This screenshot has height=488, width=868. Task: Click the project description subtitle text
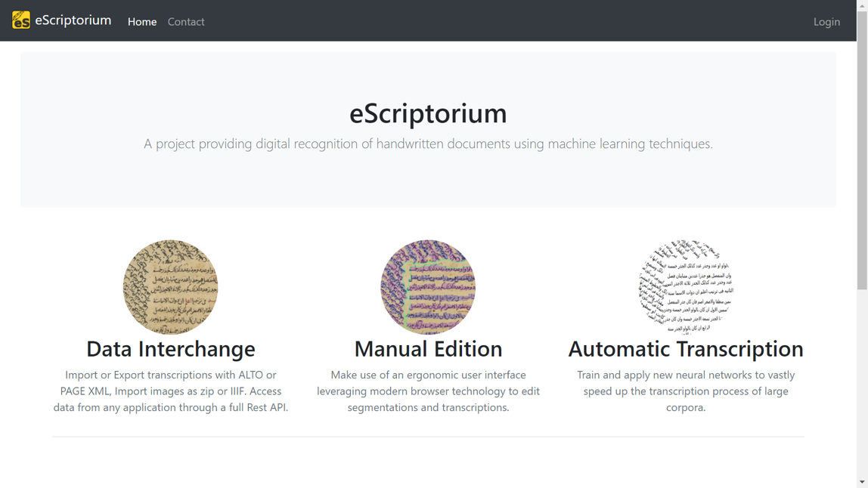click(x=428, y=144)
